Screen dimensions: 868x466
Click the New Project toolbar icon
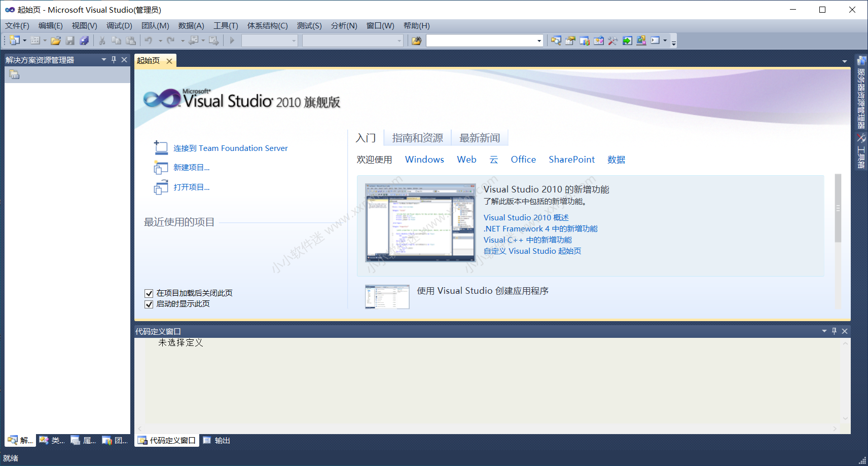click(x=14, y=41)
